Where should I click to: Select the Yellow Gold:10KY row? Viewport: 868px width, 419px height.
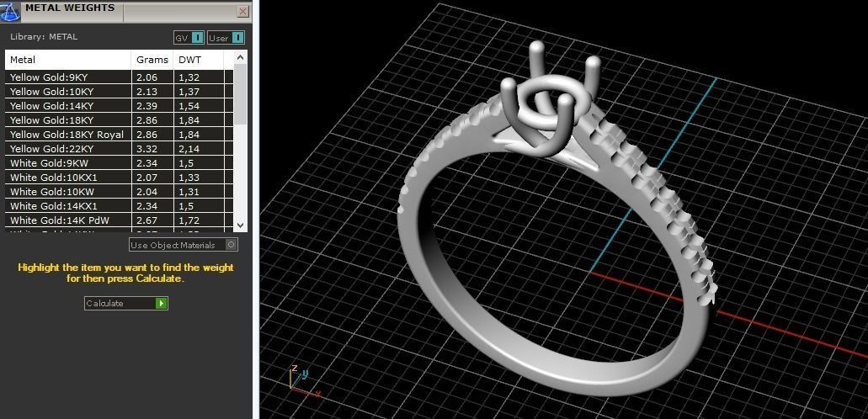[120, 92]
